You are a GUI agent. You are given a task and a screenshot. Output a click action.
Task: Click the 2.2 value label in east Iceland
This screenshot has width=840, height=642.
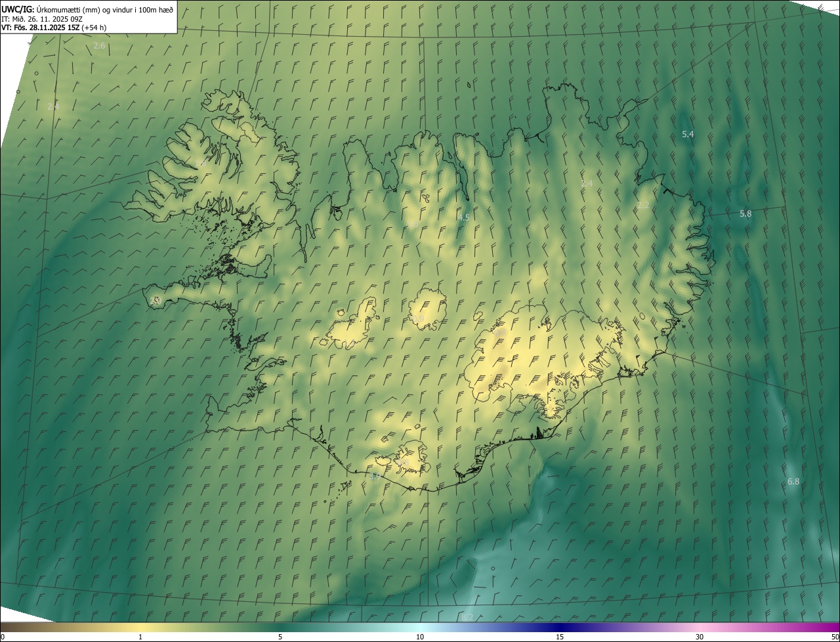643,205
